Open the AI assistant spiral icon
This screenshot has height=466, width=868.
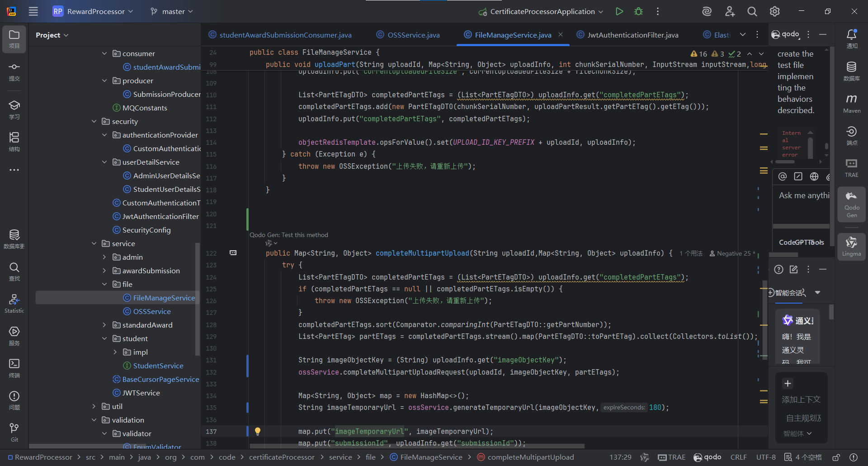coord(707,11)
